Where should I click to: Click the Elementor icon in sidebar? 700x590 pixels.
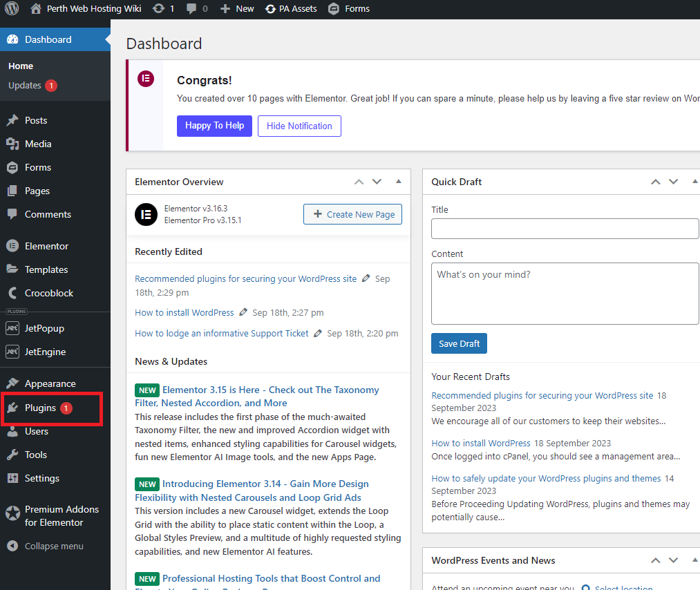click(12, 246)
